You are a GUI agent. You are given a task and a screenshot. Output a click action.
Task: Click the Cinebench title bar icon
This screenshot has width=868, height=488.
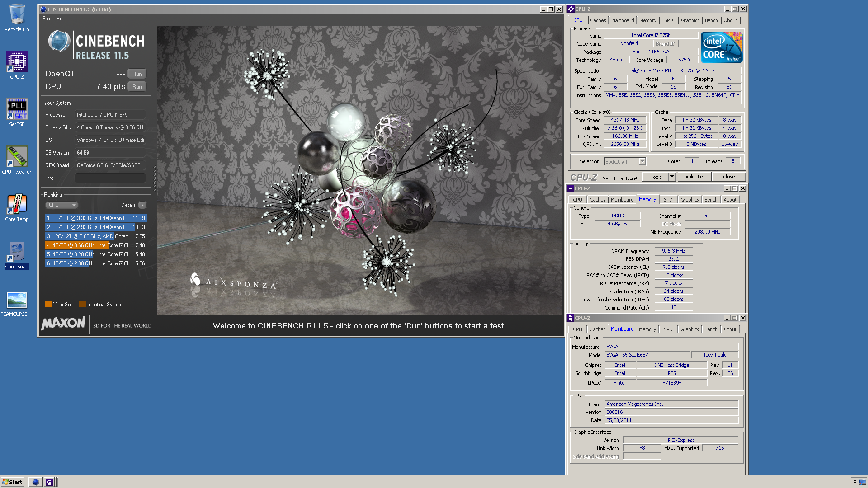click(43, 9)
